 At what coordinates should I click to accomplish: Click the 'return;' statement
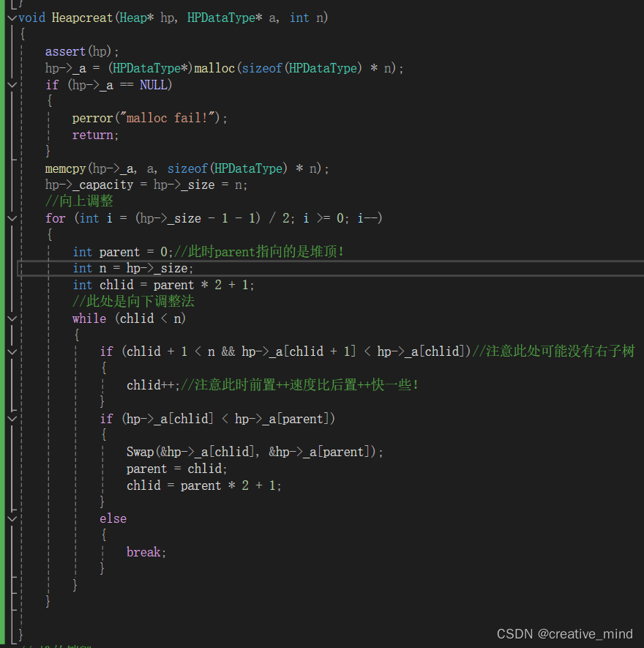(95, 135)
